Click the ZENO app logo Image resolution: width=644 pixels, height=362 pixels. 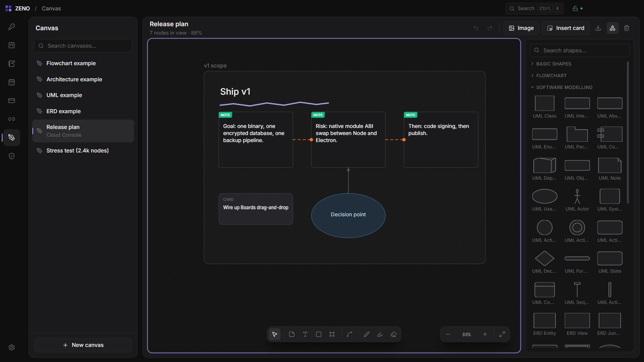point(8,8)
